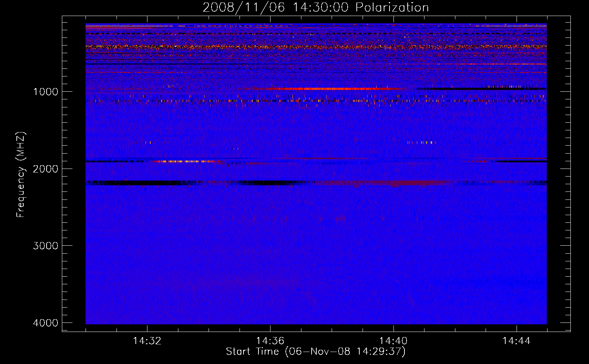Click the 14:36 time tick label
The height and width of the screenshot is (364, 589).
270,341
